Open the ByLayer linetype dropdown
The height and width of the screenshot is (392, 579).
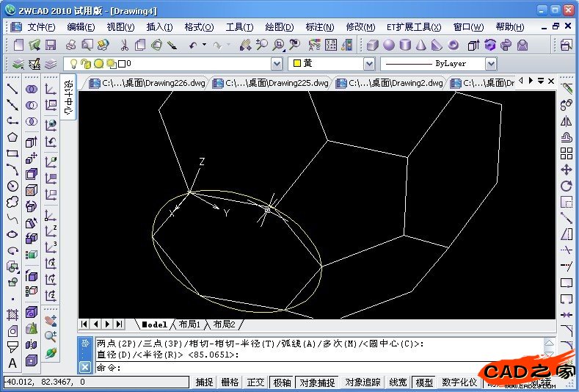click(x=490, y=65)
